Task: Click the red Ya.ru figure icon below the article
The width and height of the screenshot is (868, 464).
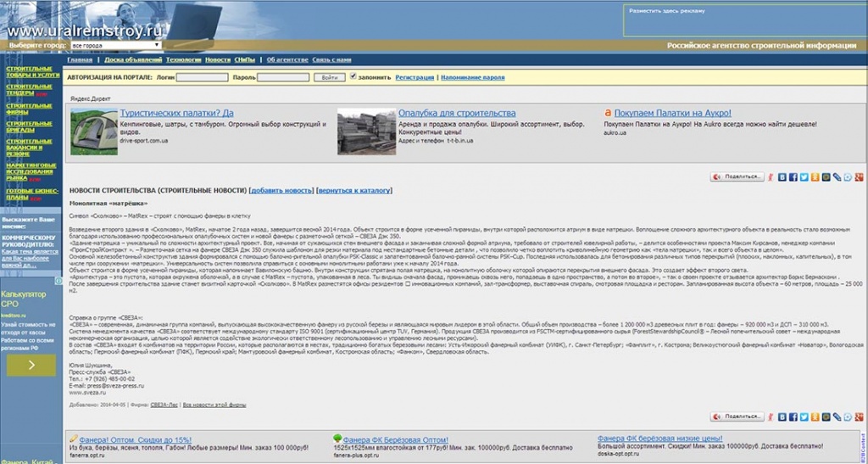Action: tap(771, 417)
